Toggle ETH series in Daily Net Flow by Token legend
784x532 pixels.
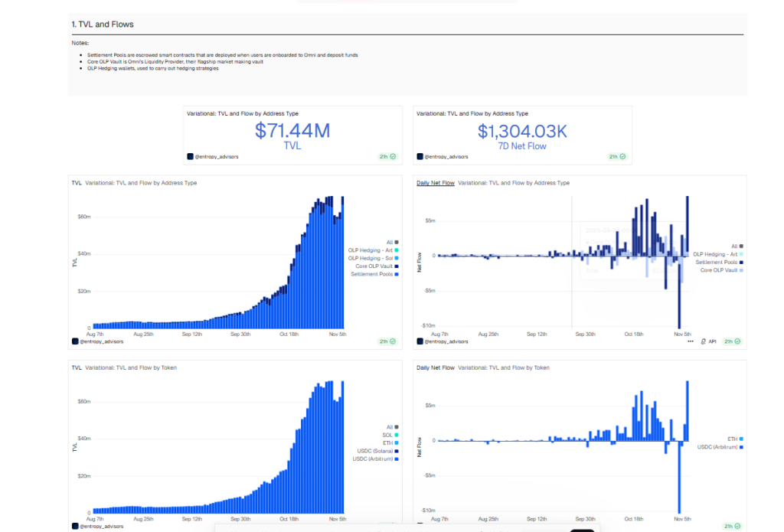732,439
